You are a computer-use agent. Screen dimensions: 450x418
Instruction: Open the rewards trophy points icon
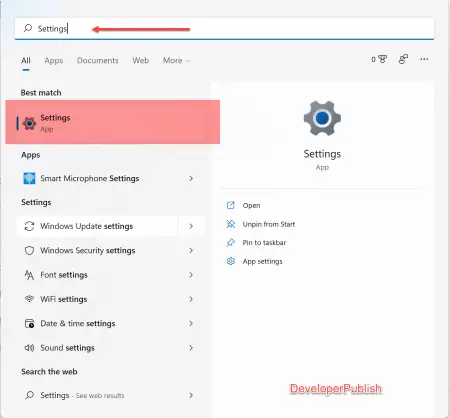click(x=379, y=60)
